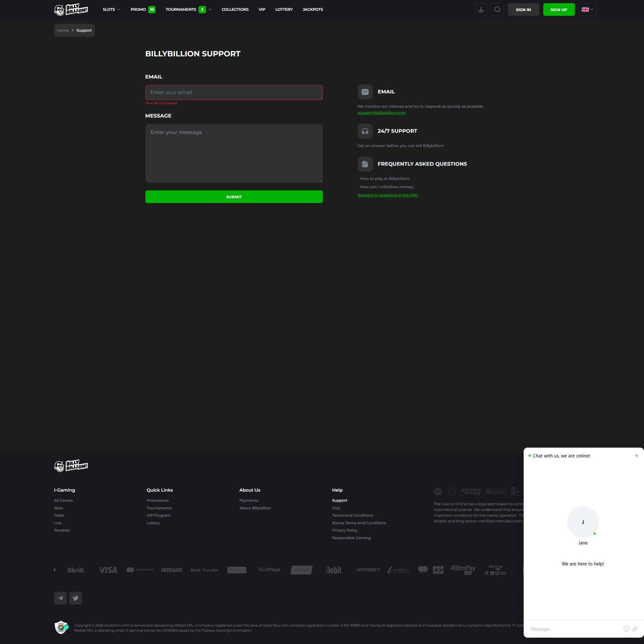The width and height of the screenshot is (644, 644).
Task: Click the emoji icon in chat
Action: (x=626, y=629)
